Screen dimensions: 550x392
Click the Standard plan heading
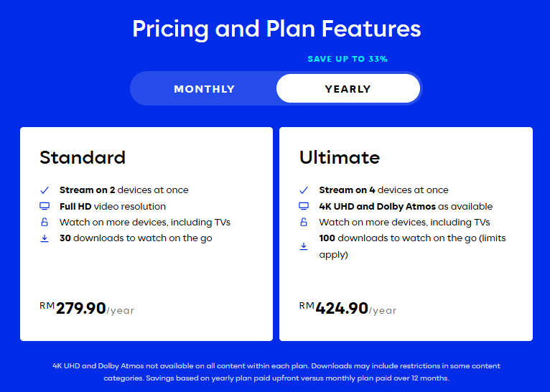[83, 157]
